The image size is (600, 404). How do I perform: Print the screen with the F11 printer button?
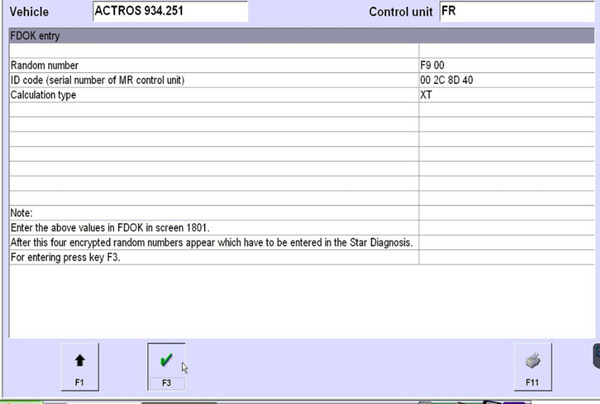pos(533,367)
